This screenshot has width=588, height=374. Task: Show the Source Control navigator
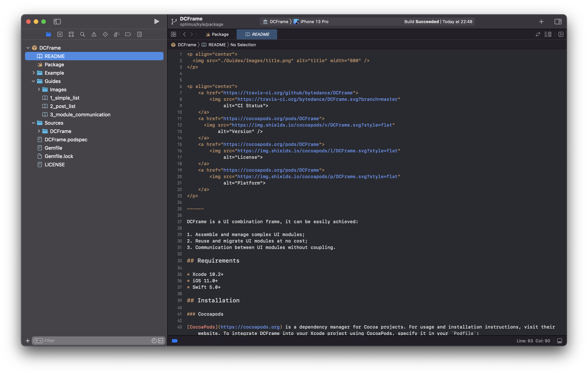click(x=60, y=34)
